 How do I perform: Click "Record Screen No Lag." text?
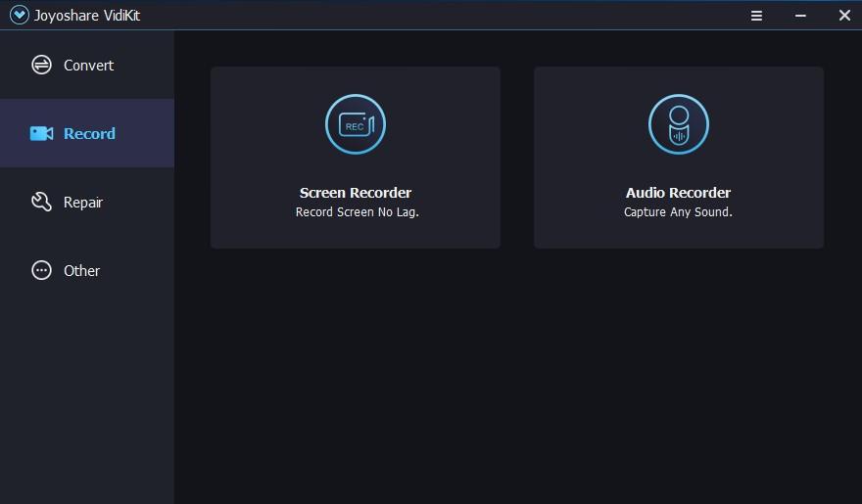pos(358,212)
